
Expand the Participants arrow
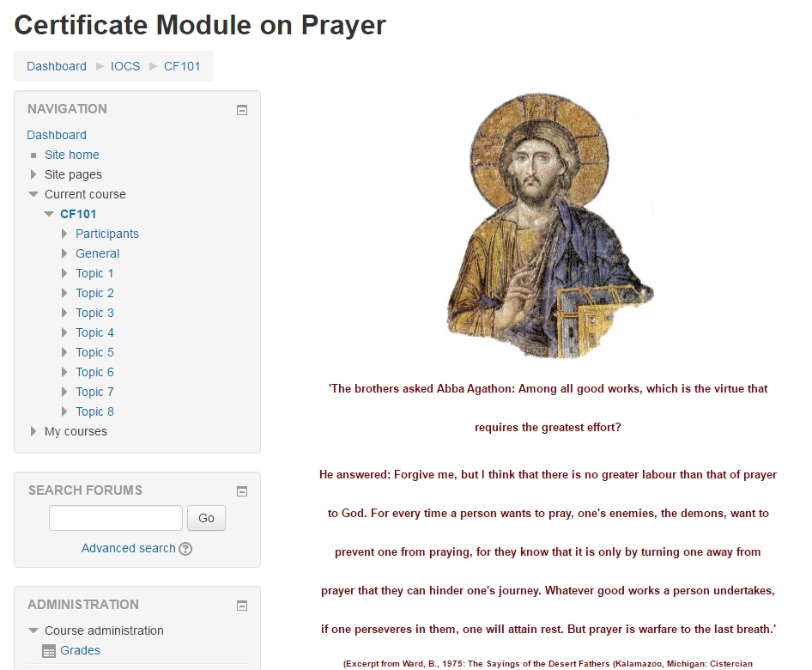point(64,234)
